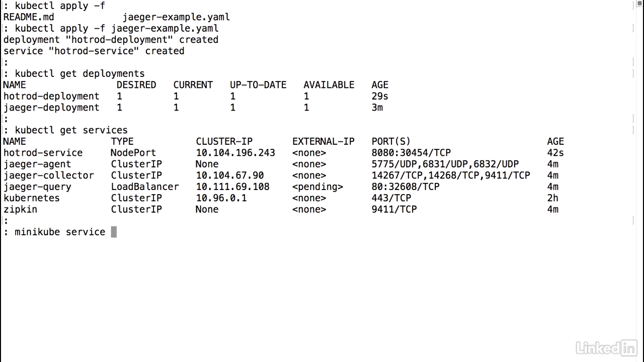Click the <pending> external IP value
This screenshot has width=644, height=362.
pos(317,187)
